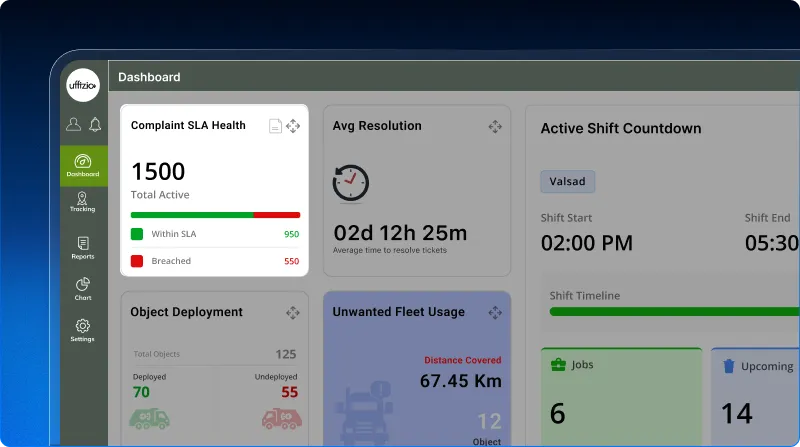Click the 02d 12h 25m resolution time
800x447 pixels.
[x=400, y=233]
